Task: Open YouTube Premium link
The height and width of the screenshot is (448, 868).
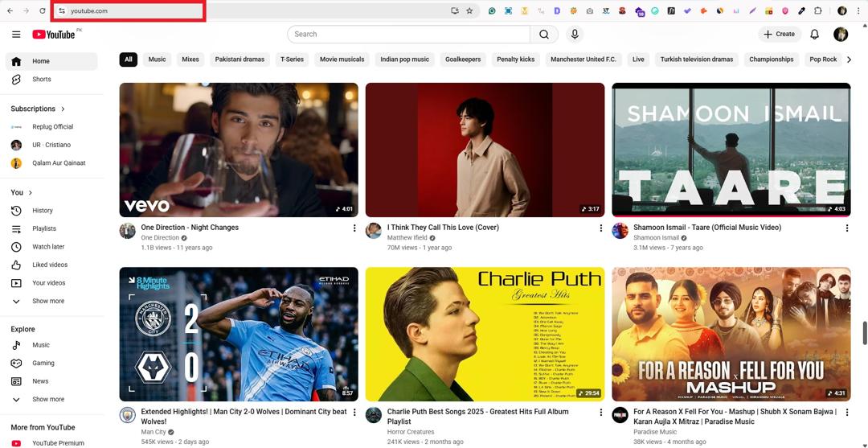Action: point(51,443)
